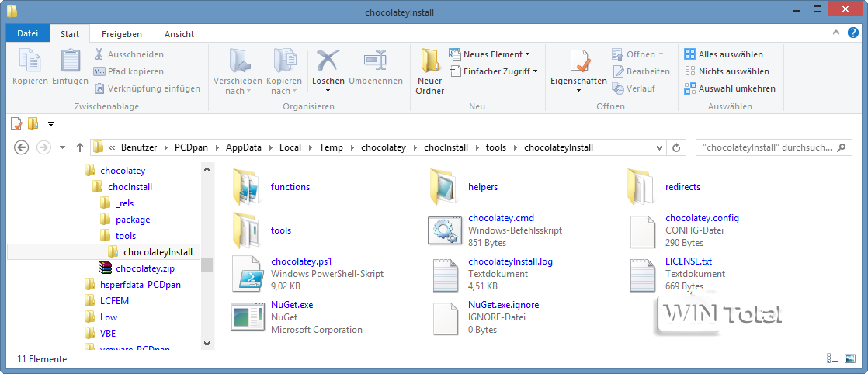The width and height of the screenshot is (868, 374).
Task: Collapse the ribbon with the chevron
Action: 836,33
